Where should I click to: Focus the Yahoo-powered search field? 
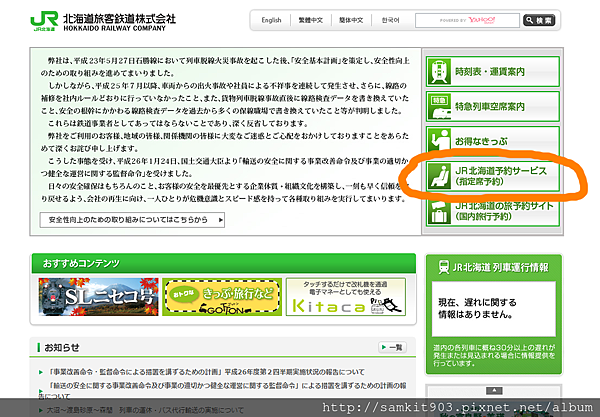467,20
